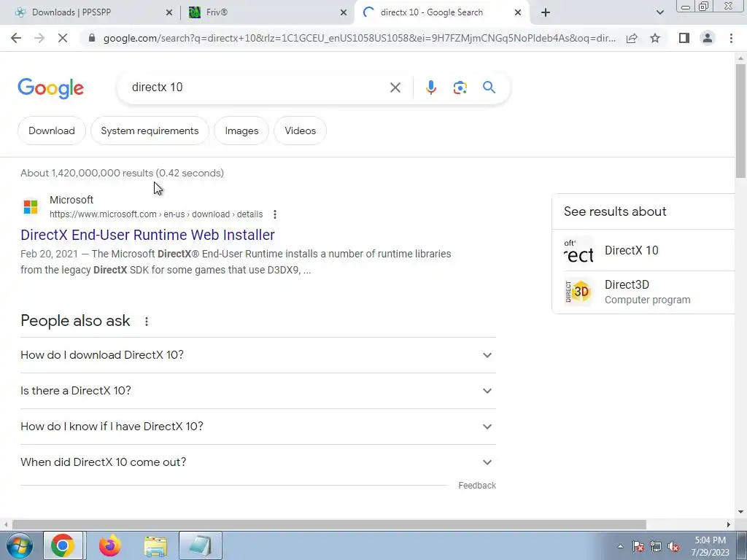
Task: Expand How do I know if I have DirectX 10?
Action: [x=258, y=427]
